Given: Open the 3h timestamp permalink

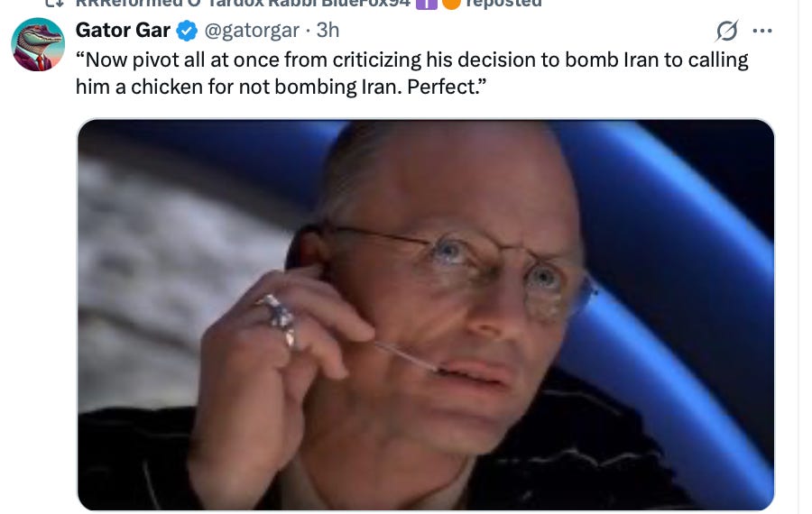Looking at the screenshot, I should click(328, 30).
